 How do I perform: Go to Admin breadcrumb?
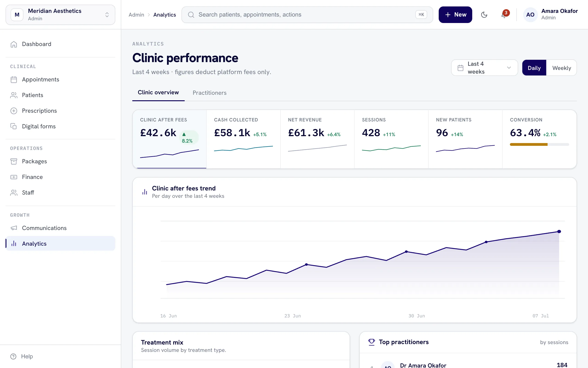[136, 14]
